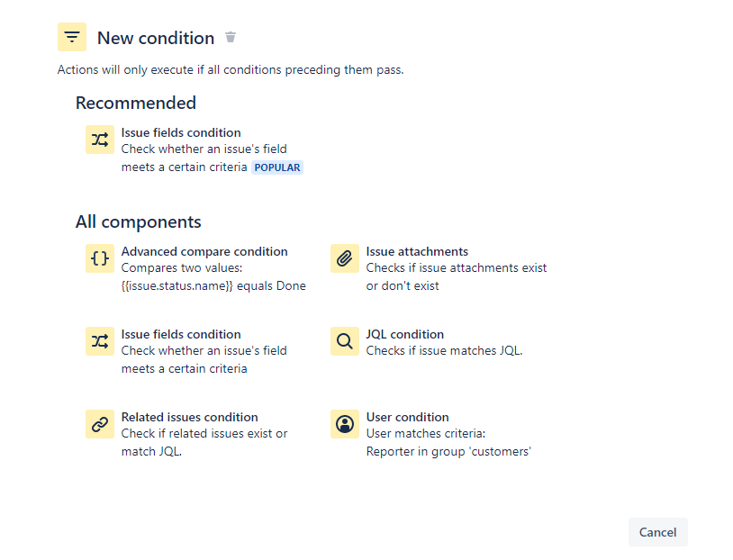Select the person User condition icon
Viewport: 733px width, 560px height.
pos(345,424)
